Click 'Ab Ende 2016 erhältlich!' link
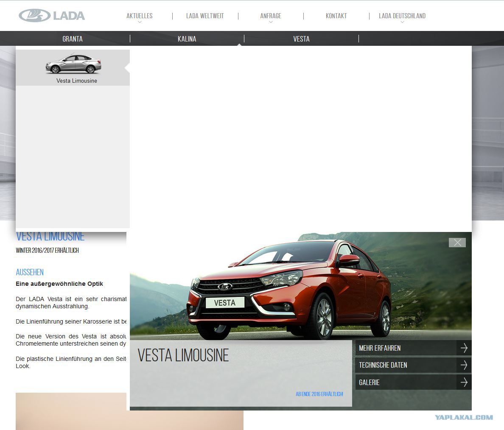This screenshot has height=430, width=504. click(319, 394)
